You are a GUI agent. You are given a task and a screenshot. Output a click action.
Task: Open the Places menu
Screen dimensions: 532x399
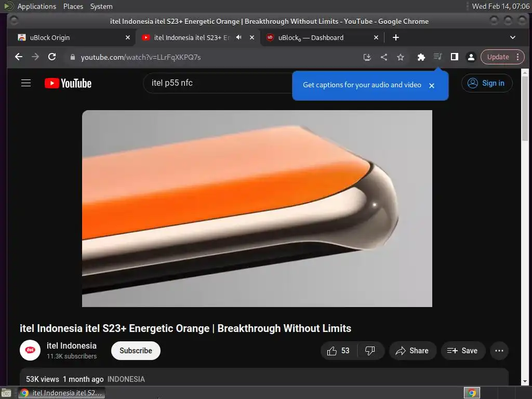[x=73, y=6]
